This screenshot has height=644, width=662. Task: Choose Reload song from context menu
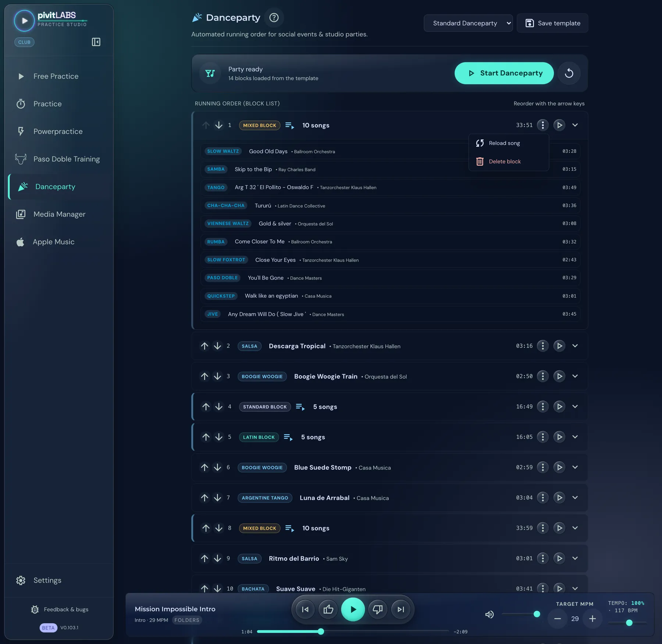tap(509, 143)
